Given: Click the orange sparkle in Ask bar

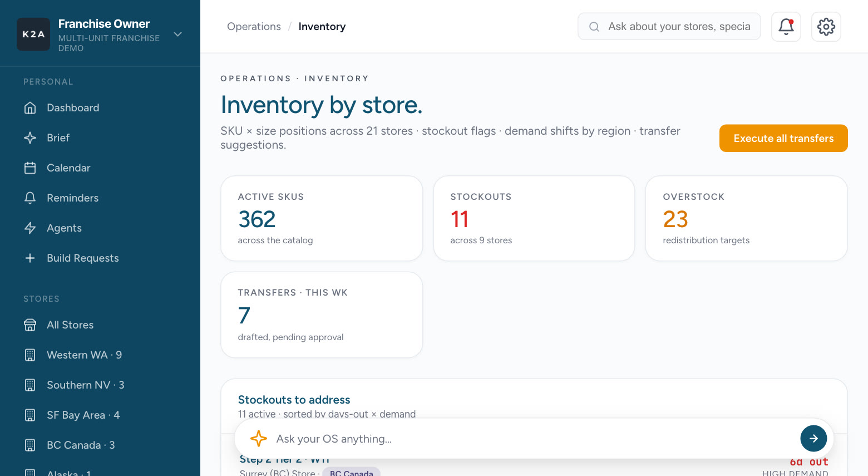Looking at the screenshot, I should tap(258, 439).
